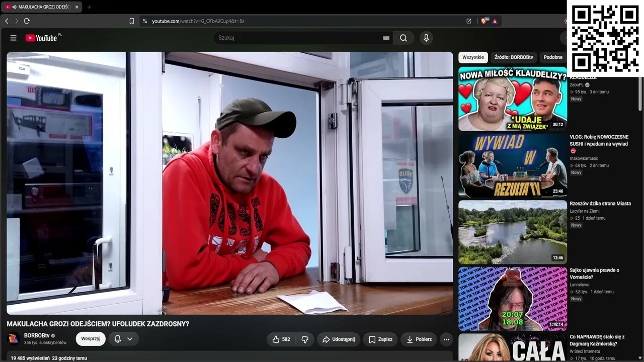Open the NOWA MIŁOŚĆ KLAUDELIZY thumbnail
The height and width of the screenshot is (362, 644).
click(x=513, y=99)
